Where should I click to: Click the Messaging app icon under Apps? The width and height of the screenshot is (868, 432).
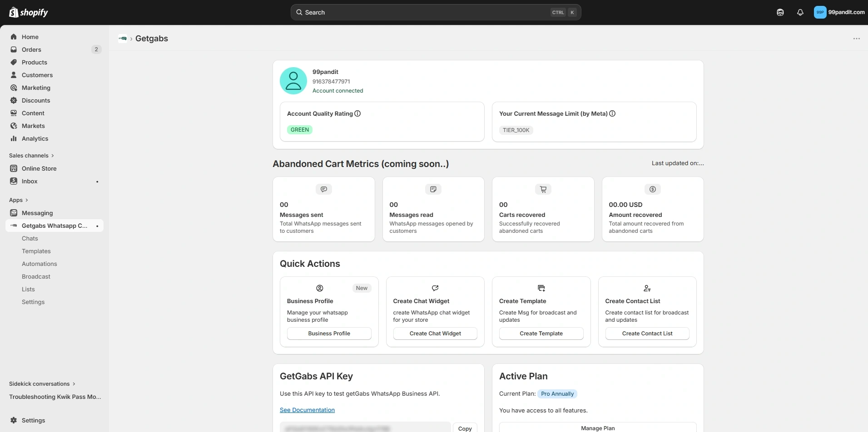14,213
